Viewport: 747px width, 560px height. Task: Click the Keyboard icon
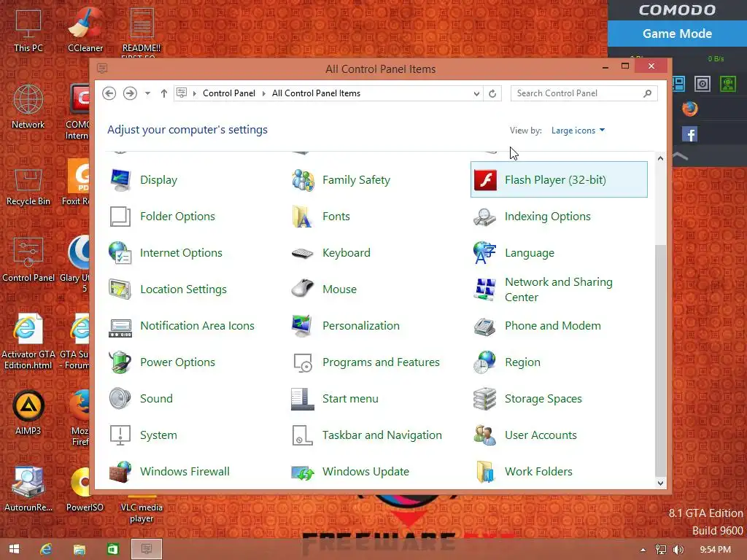303,253
